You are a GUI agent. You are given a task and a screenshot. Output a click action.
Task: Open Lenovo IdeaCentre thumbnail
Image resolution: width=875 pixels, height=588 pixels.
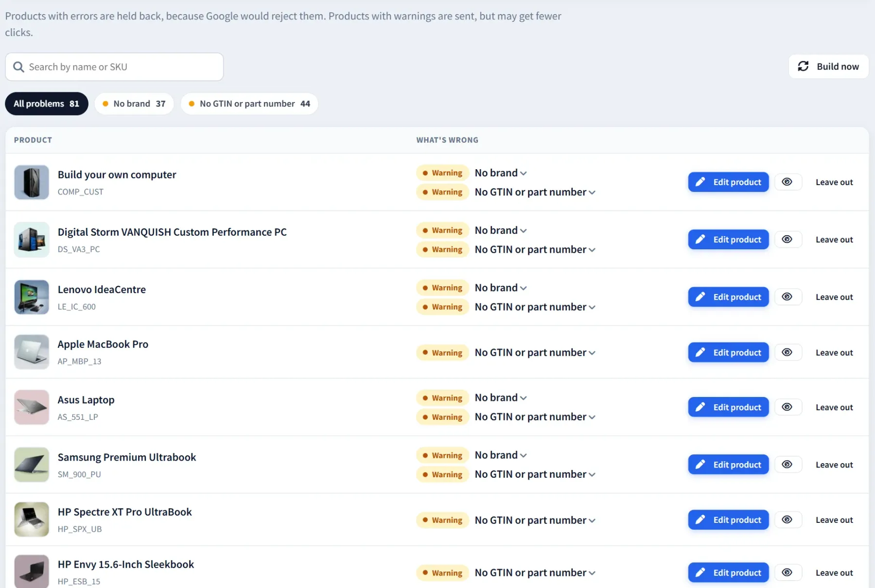[32, 297]
